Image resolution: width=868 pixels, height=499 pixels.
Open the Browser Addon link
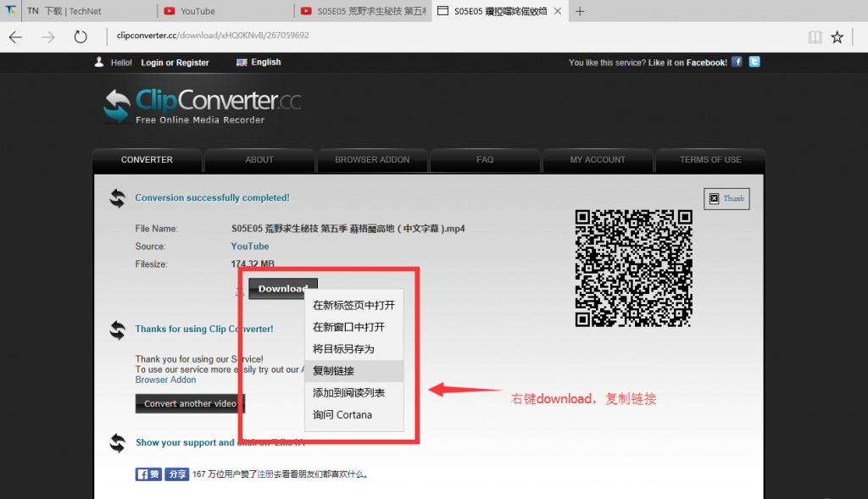(x=165, y=380)
